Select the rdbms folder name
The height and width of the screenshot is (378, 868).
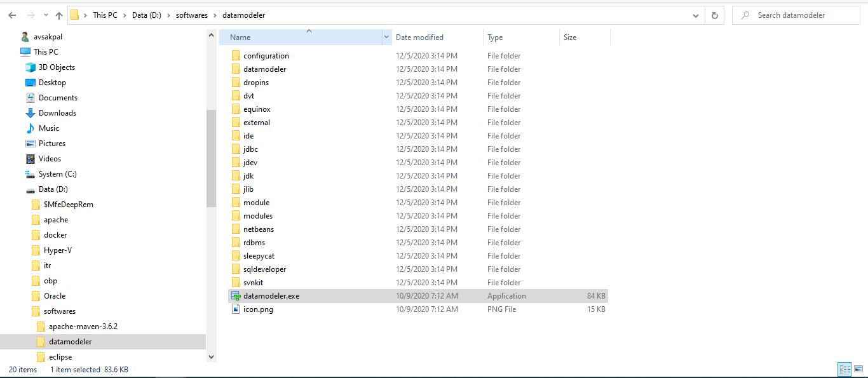(254, 243)
